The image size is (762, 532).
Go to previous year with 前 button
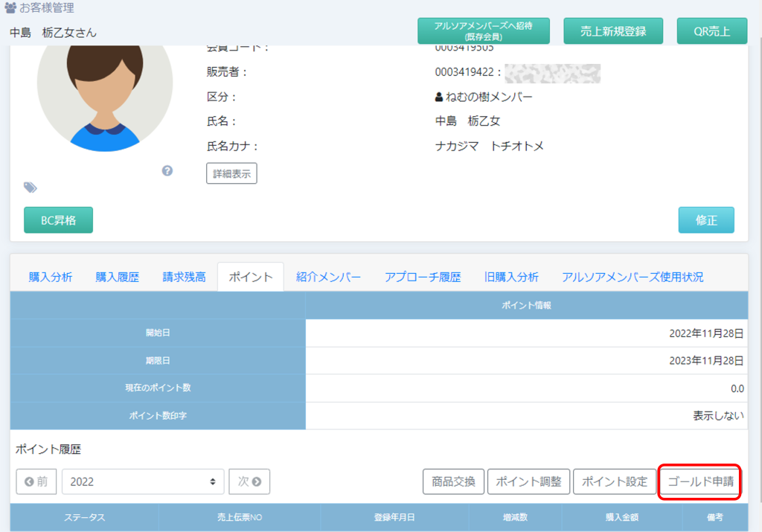(36, 481)
